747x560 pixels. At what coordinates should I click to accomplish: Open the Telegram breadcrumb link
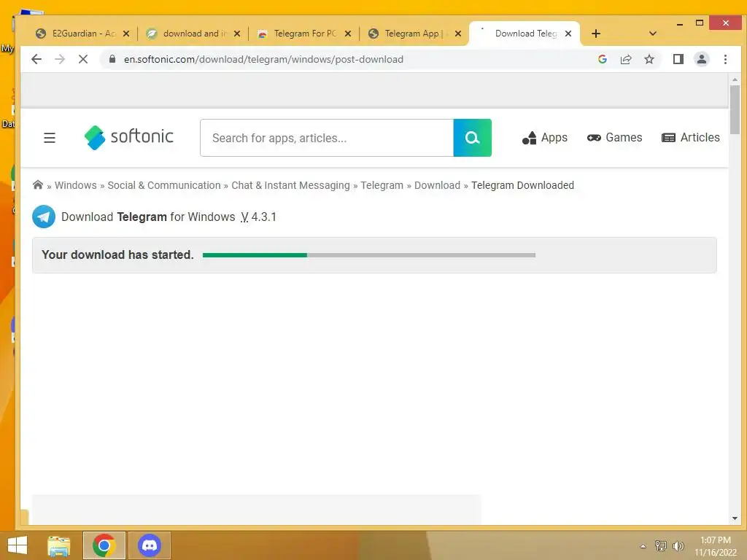pos(382,185)
